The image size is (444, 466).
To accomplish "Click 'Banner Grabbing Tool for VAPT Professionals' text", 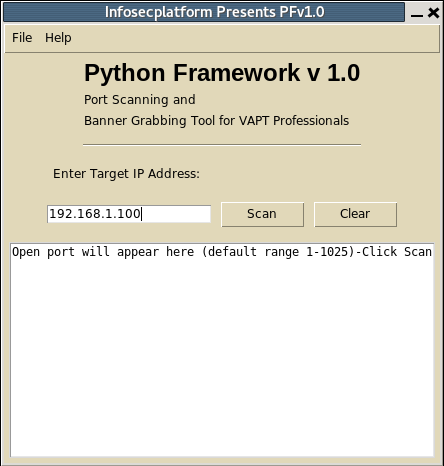I will [216, 121].
